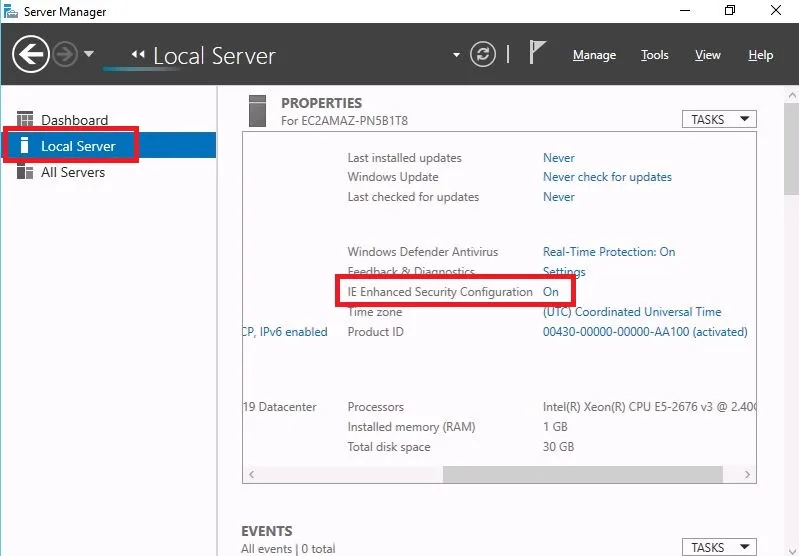Open Real-Time Protection: On setting
799x556 pixels.
[608, 252]
